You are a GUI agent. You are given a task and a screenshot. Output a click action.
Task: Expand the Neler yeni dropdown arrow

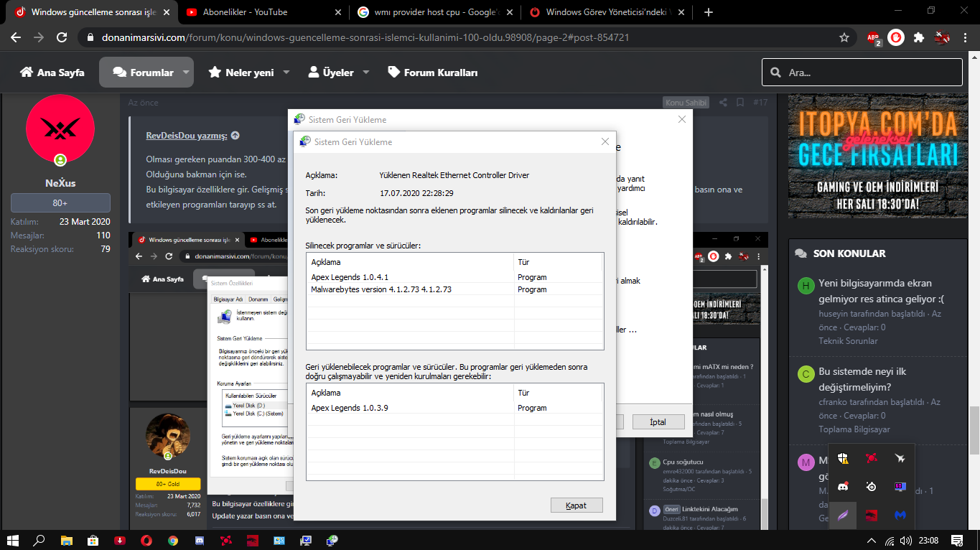[x=286, y=73]
